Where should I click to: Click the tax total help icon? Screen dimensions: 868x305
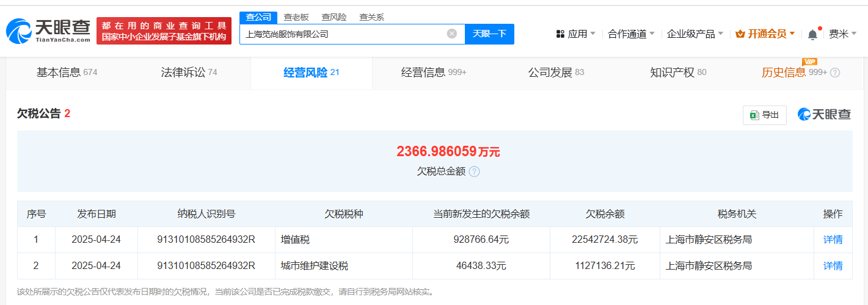coord(474,171)
